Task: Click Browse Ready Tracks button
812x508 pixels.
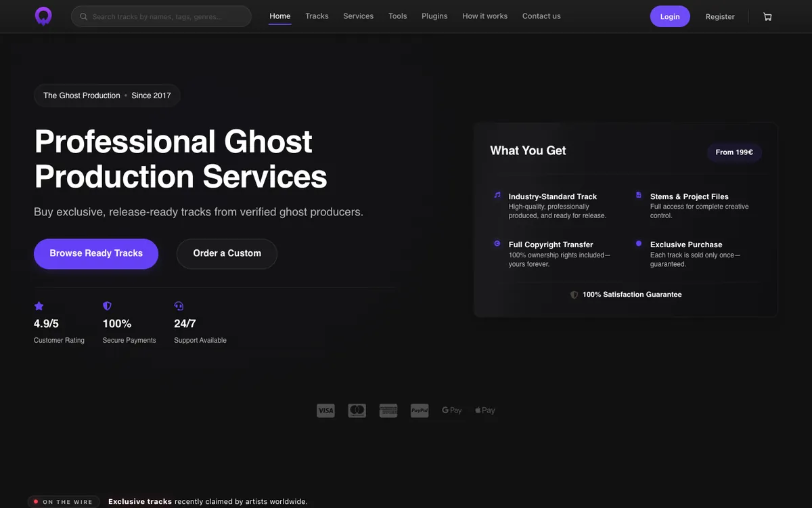Action: tap(96, 253)
